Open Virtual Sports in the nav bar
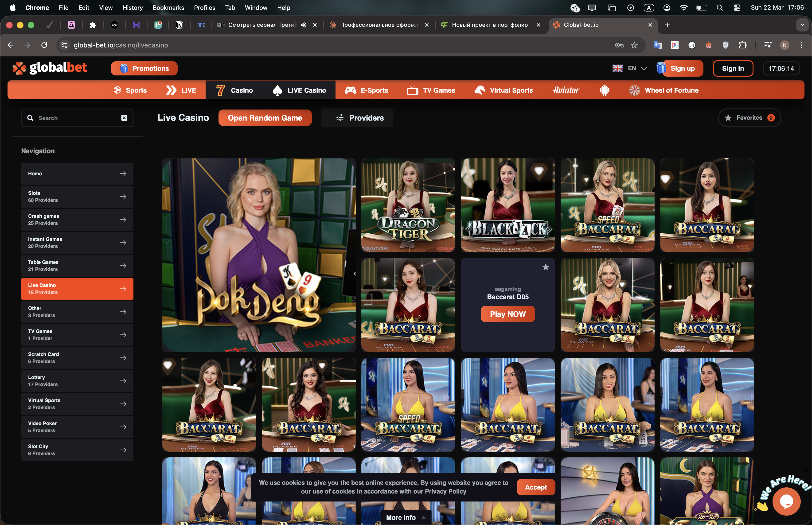This screenshot has width=812, height=525. pos(504,90)
